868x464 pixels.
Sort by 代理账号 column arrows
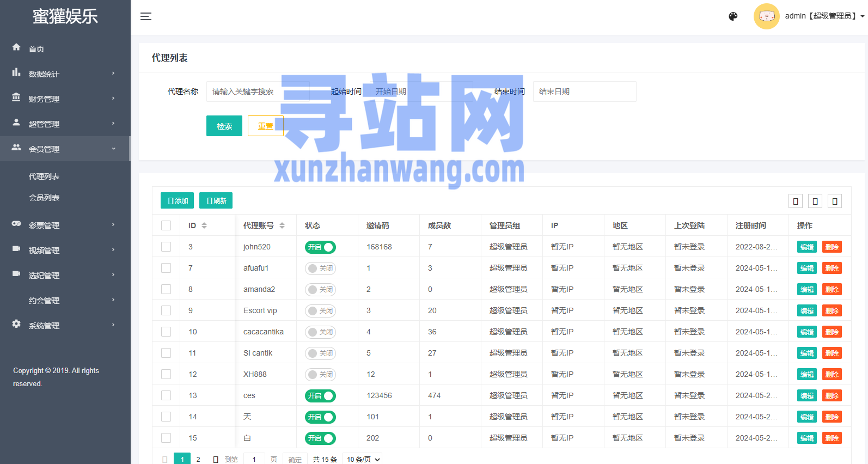(x=282, y=225)
